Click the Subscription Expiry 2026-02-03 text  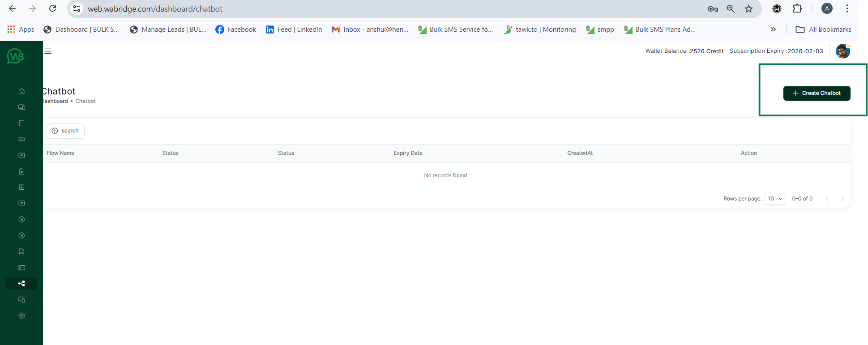776,51
